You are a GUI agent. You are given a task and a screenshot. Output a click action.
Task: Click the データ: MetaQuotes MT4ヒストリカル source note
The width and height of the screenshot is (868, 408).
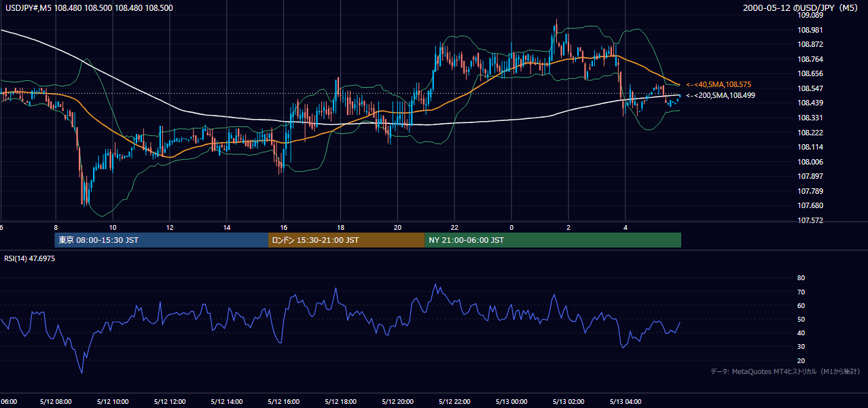coord(785,372)
